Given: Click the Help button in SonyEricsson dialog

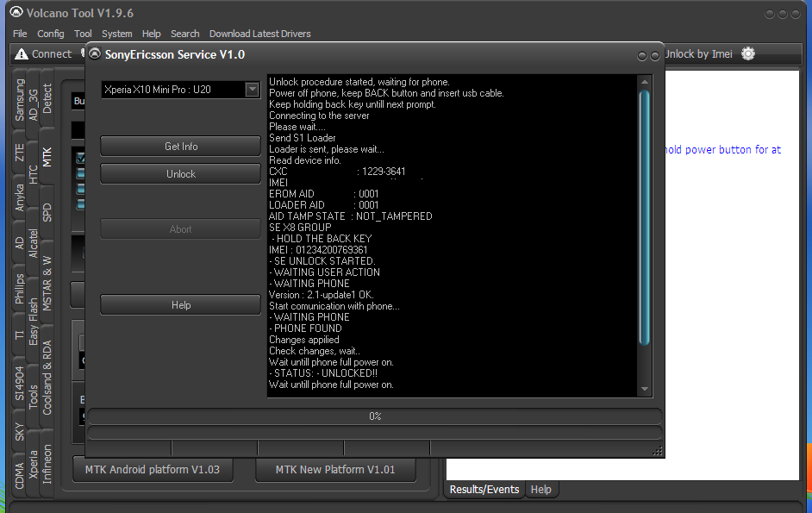Looking at the screenshot, I should point(181,305).
